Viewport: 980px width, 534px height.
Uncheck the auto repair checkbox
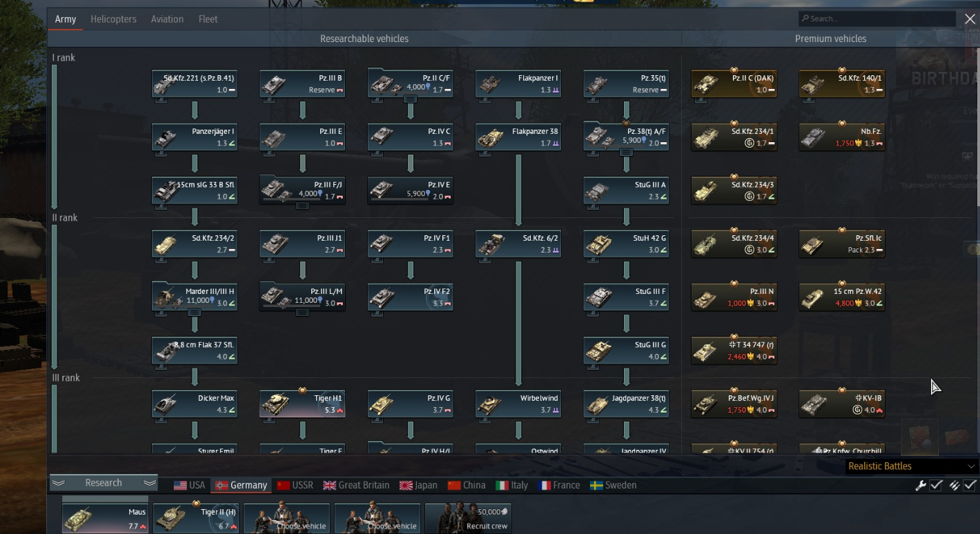coord(935,485)
